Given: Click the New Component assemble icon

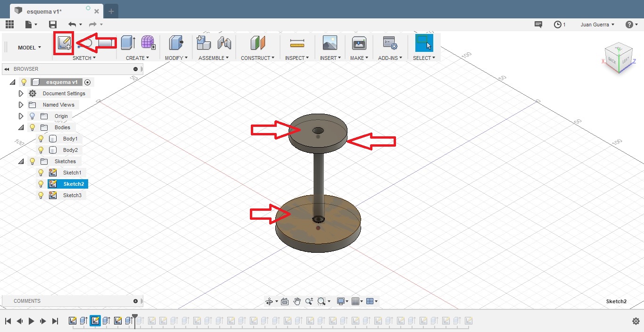Looking at the screenshot, I should [x=203, y=43].
